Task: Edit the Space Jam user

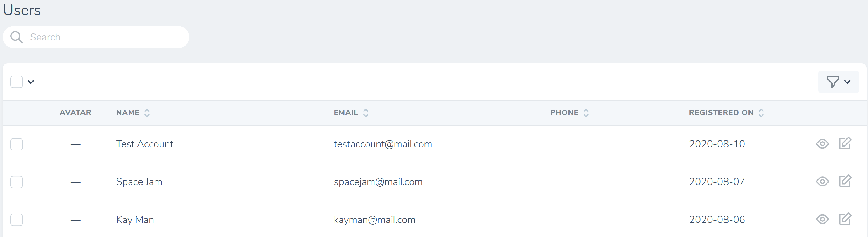Action: coord(846,181)
